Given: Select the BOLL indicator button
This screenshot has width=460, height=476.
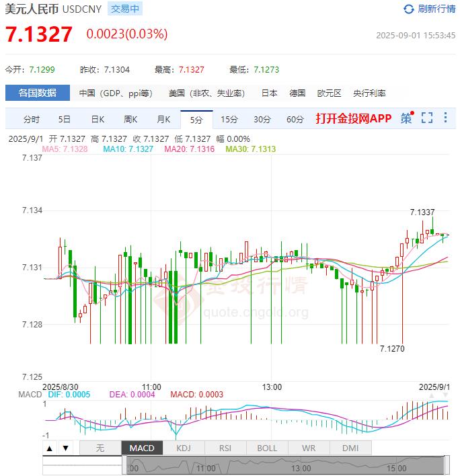Looking at the screenshot, I should [x=267, y=448].
